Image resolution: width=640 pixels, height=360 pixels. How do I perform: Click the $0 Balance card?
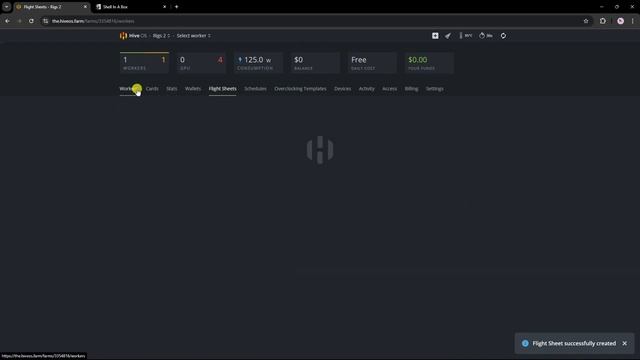(315, 63)
